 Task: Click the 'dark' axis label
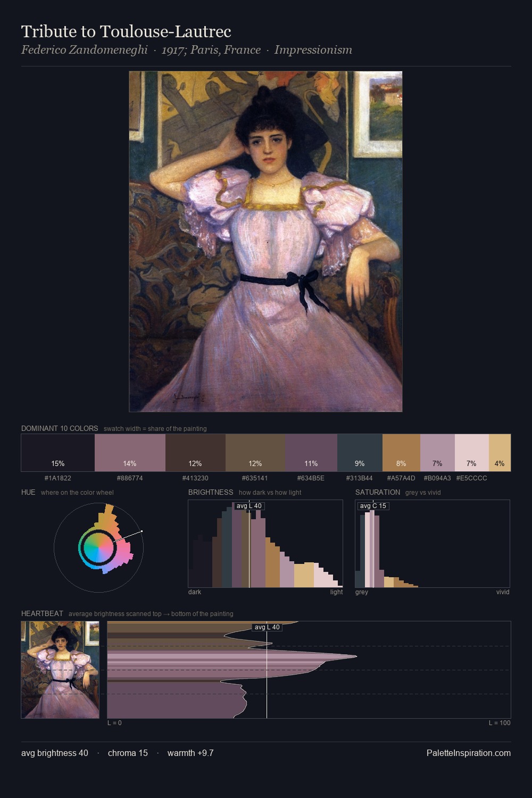[195, 592]
